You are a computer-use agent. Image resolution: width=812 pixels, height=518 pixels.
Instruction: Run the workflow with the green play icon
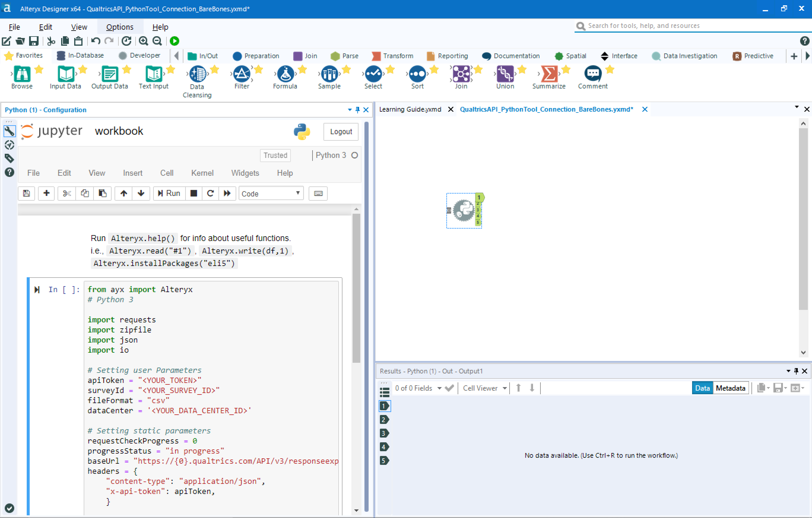tap(175, 41)
